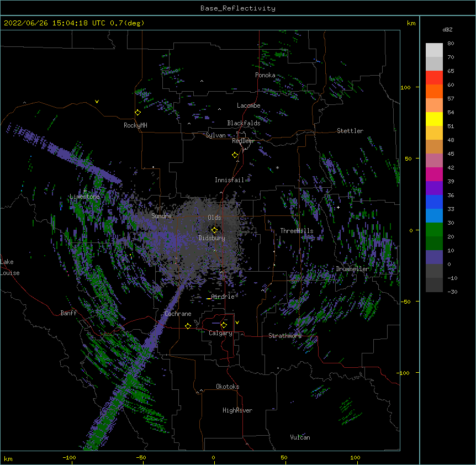Click the white plus marker west of Drumheller region
476x465 pixels.
click(338, 207)
